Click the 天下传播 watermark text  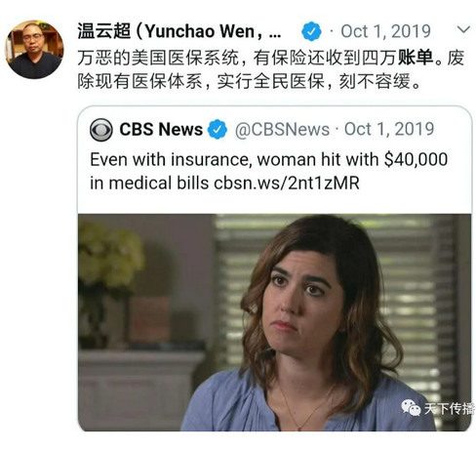[449, 408]
